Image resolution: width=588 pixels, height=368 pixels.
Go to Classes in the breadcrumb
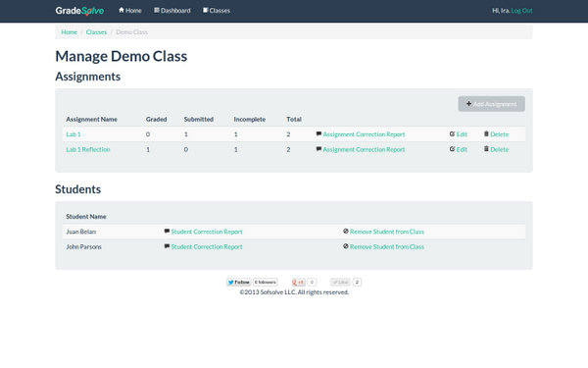point(96,32)
